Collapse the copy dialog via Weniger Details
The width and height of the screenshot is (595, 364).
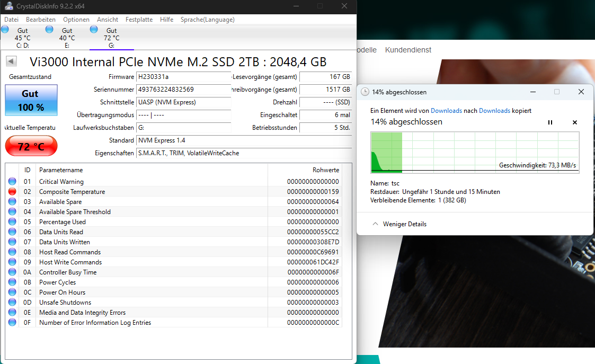click(x=399, y=224)
